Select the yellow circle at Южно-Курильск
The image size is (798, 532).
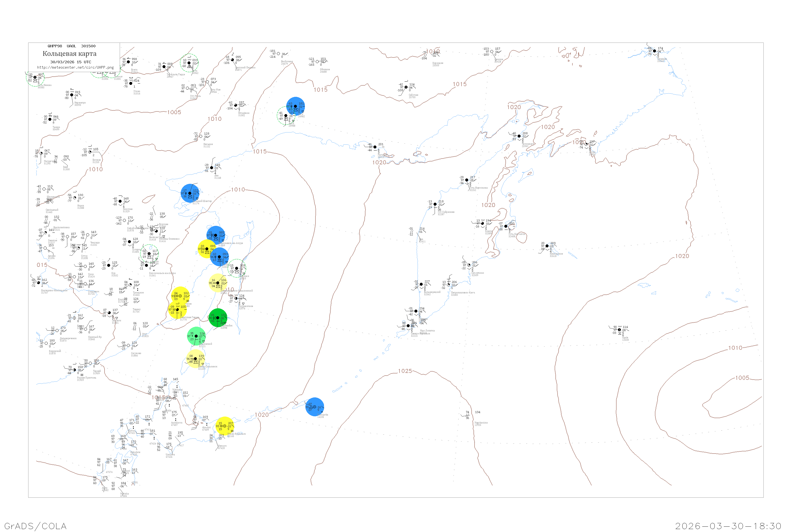(x=225, y=426)
